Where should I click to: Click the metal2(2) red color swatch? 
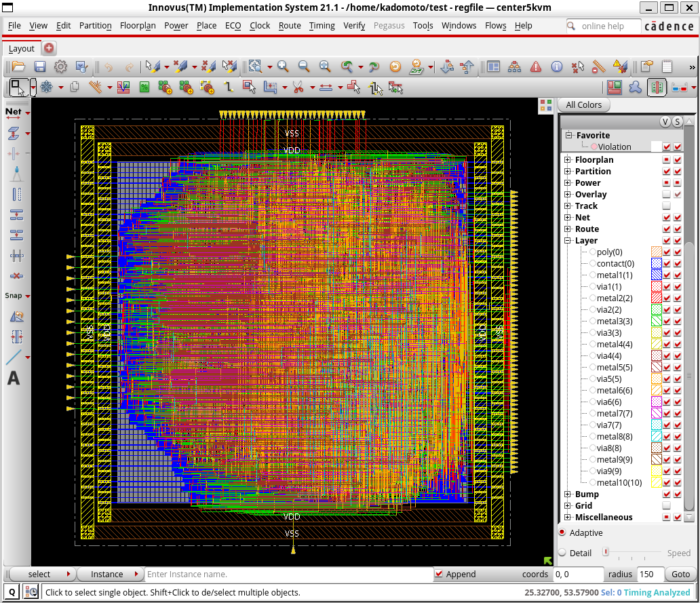[656, 298]
